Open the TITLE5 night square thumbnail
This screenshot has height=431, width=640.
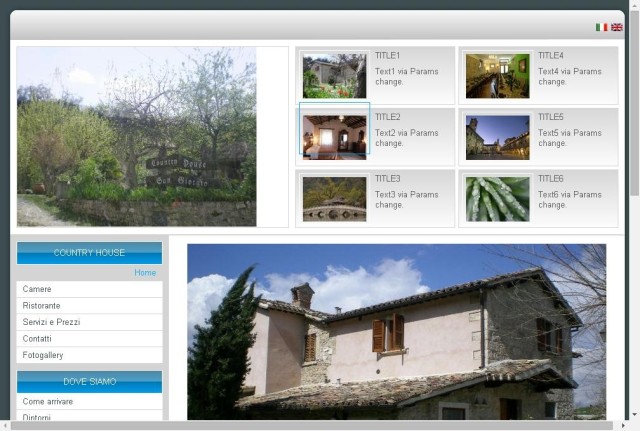pos(498,137)
